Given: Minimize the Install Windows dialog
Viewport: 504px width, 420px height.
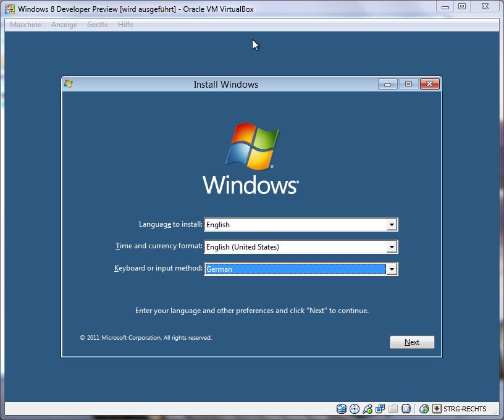Looking at the screenshot, I should [388, 84].
